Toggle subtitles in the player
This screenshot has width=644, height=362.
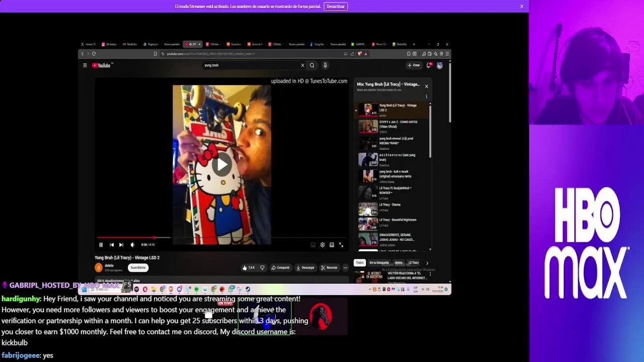313,245
